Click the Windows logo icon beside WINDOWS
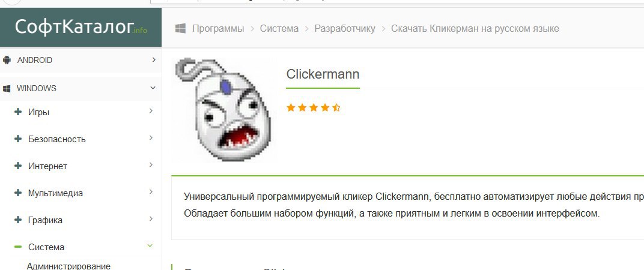The width and height of the screenshot is (644, 270). click(7, 89)
